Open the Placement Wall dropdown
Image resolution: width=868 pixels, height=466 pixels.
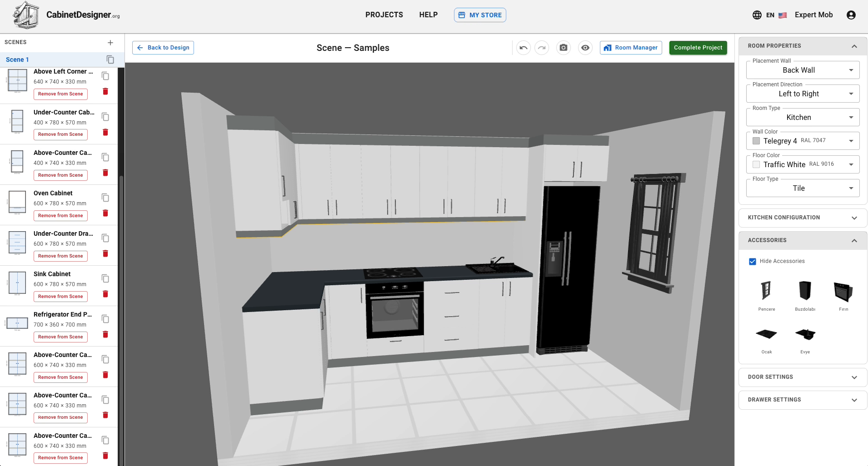pos(803,70)
